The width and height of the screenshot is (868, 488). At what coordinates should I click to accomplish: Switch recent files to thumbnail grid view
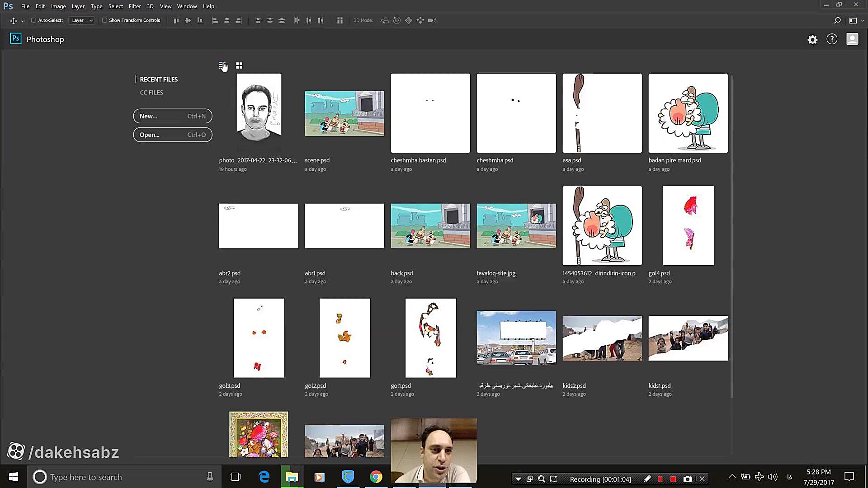239,66
